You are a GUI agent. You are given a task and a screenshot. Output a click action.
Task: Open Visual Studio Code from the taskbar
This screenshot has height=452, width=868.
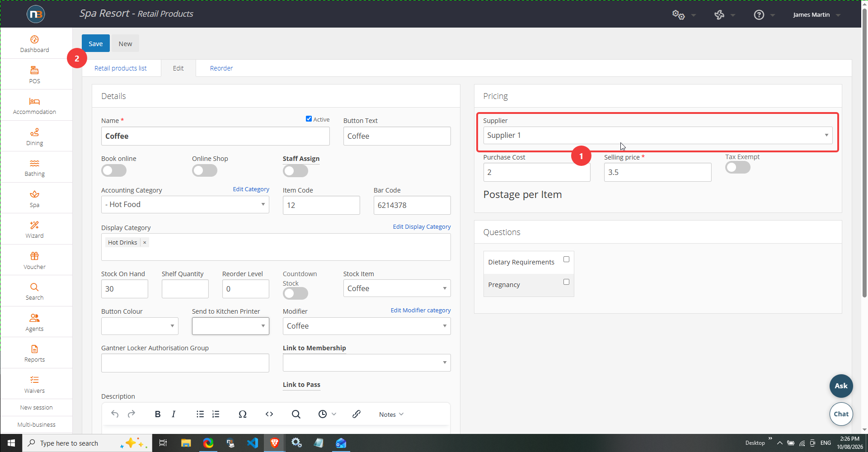pyautogui.click(x=253, y=443)
